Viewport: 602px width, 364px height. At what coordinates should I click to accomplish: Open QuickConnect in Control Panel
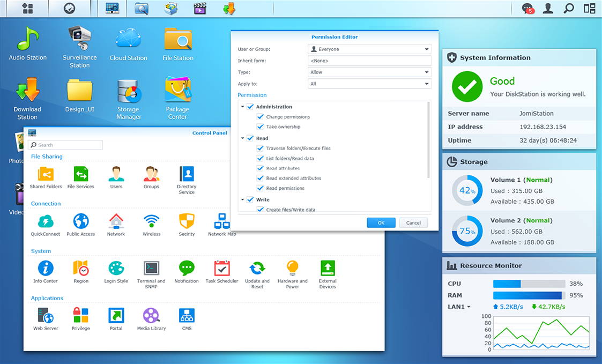point(46,221)
